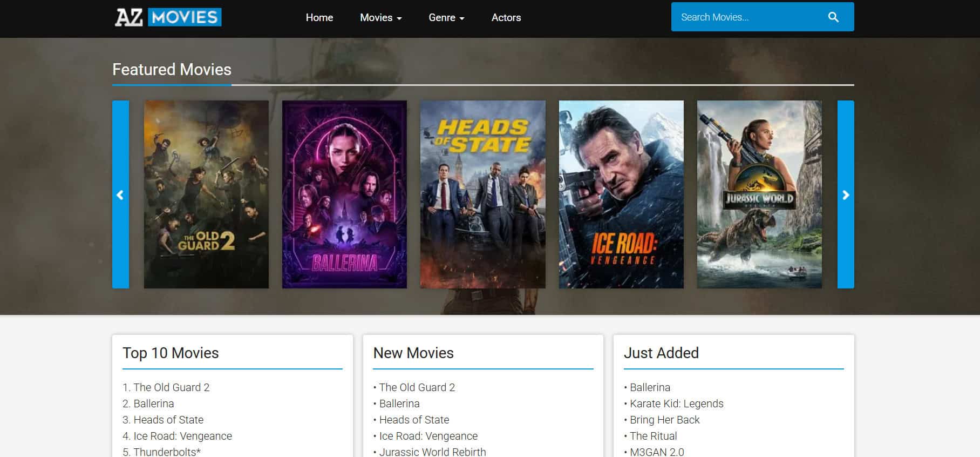This screenshot has width=980, height=457.
Task: Advance carousel with right arrow
Action: pos(846,194)
